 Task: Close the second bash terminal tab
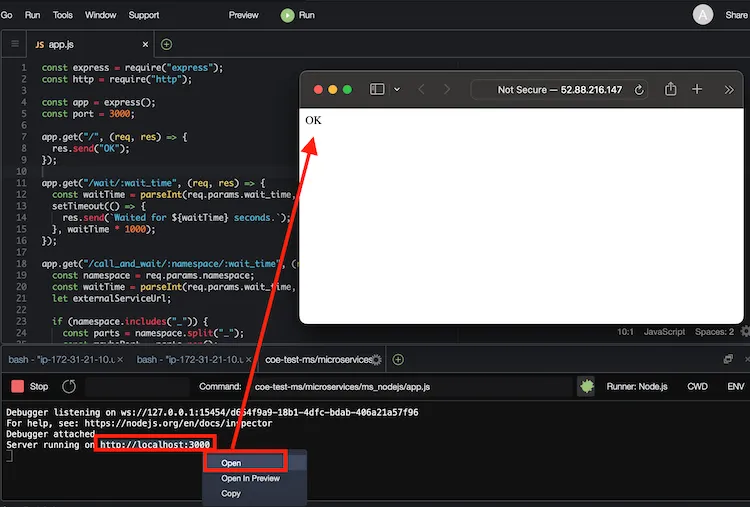(x=249, y=360)
